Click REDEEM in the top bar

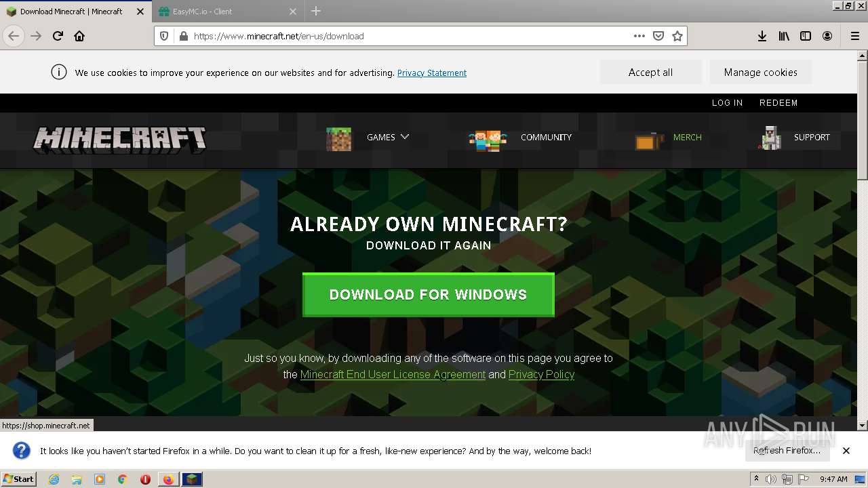click(778, 103)
